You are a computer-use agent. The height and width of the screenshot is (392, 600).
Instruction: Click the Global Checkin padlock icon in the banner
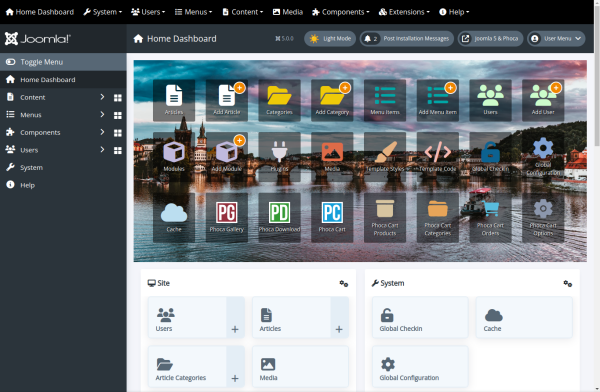pos(491,157)
